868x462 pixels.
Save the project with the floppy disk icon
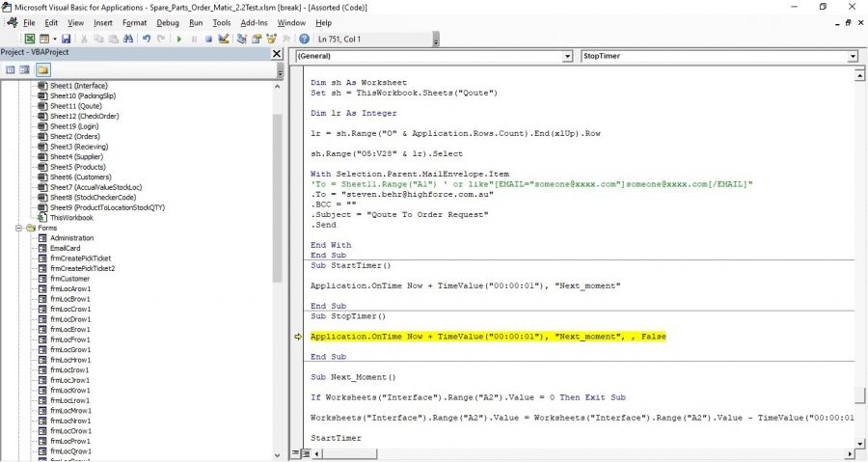(66, 39)
